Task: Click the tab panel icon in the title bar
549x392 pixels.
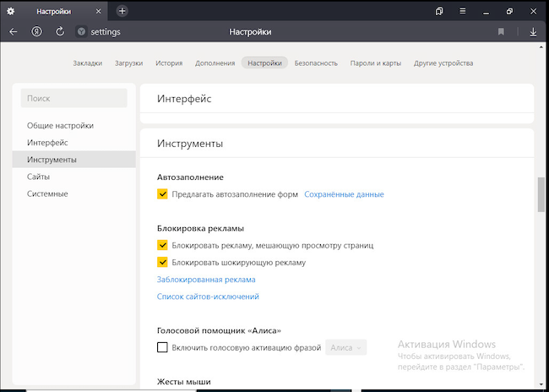Action: (x=440, y=11)
